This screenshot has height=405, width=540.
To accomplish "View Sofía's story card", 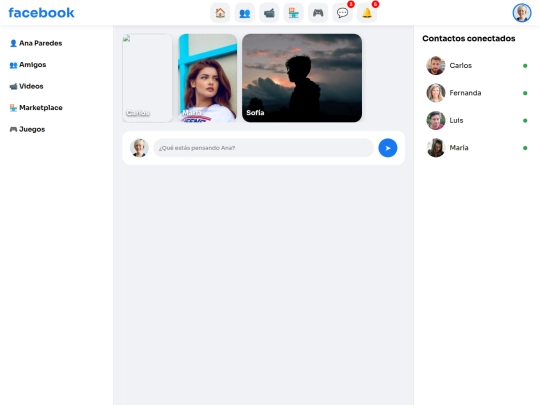I will point(302,78).
